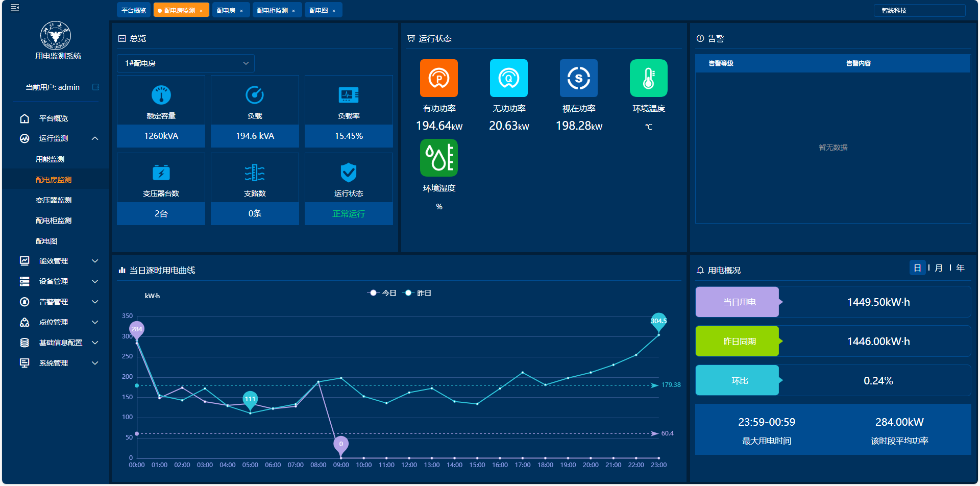Click the orange active power icon
The image size is (980, 486).
pos(438,78)
